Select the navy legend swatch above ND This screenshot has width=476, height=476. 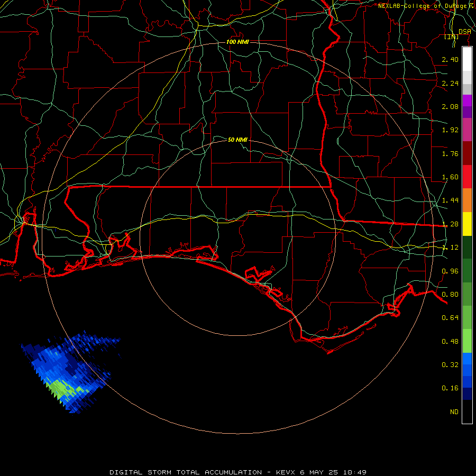click(x=467, y=393)
